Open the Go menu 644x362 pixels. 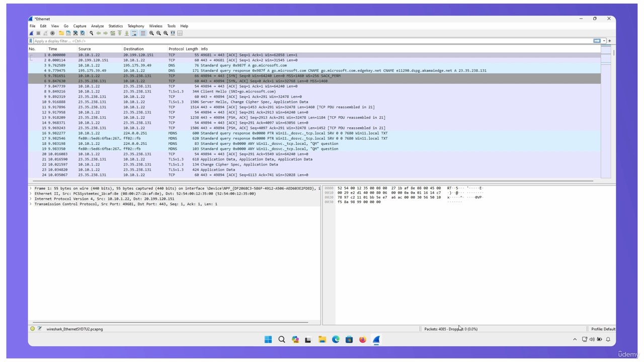coord(66,26)
